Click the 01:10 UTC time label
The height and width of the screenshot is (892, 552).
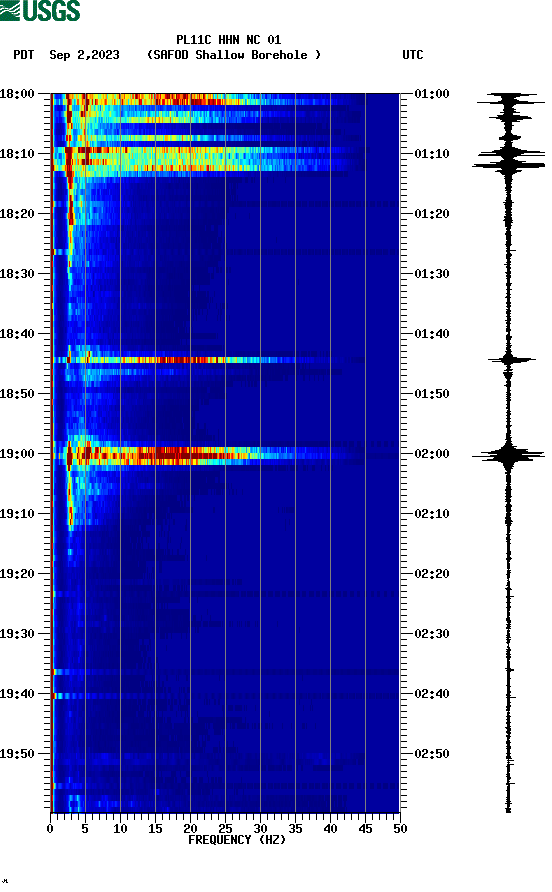432,154
